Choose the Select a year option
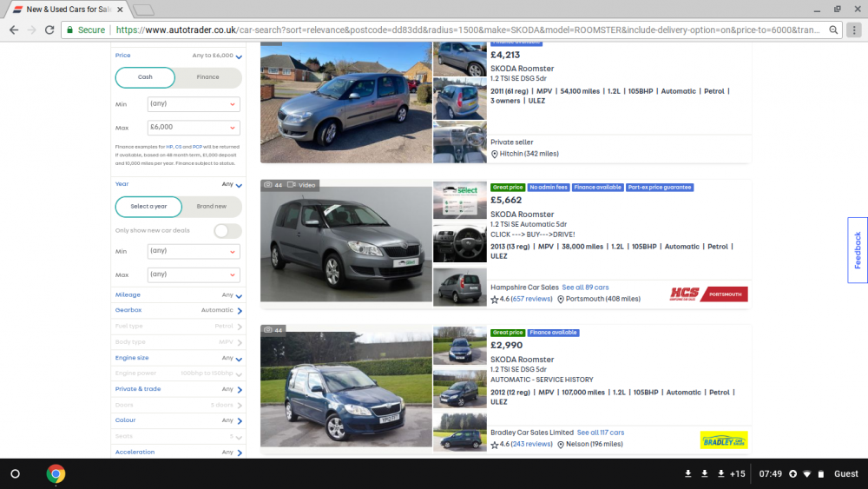The width and height of the screenshot is (868, 489). pos(148,207)
